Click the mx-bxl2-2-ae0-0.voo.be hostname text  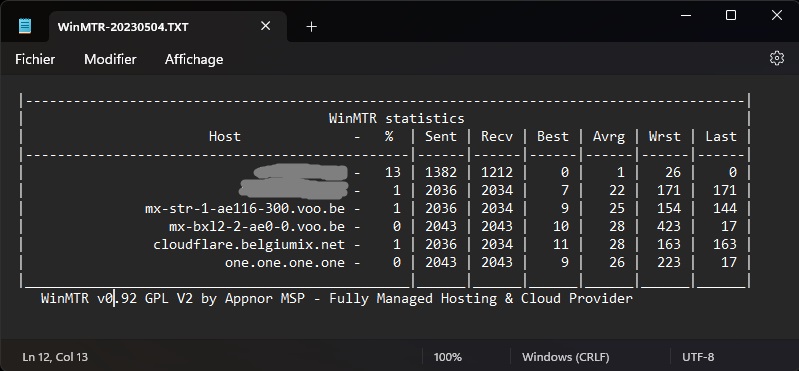click(x=257, y=226)
